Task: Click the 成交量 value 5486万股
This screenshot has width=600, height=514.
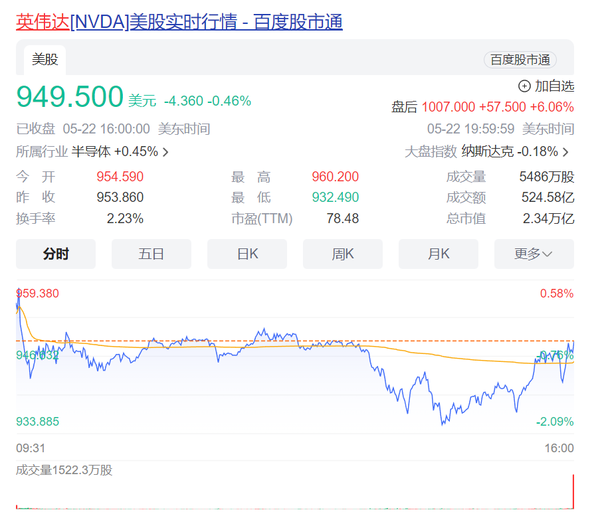Action: 547,176
